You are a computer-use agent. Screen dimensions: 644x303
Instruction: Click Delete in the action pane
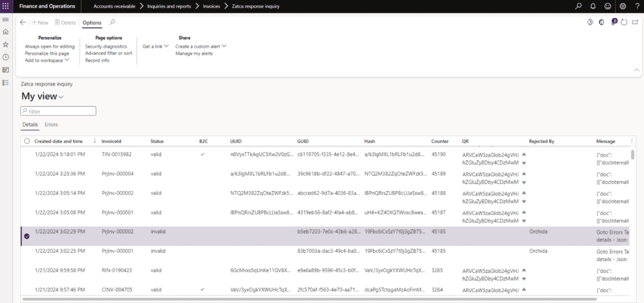pos(65,23)
